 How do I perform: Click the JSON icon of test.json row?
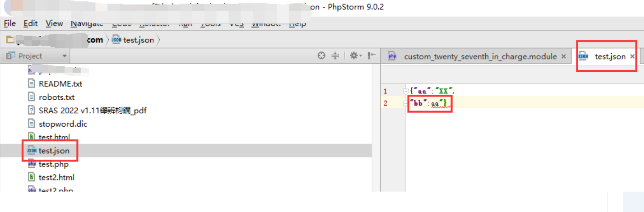pyautogui.click(x=31, y=150)
